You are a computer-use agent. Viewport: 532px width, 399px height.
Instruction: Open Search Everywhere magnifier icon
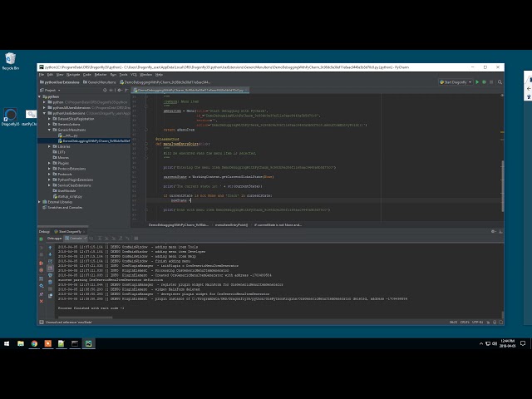pos(500,82)
